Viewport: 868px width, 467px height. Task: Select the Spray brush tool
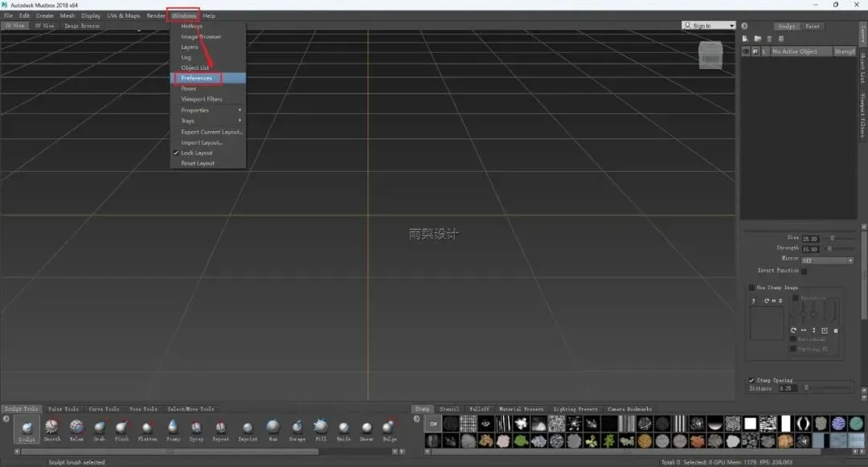(x=197, y=429)
